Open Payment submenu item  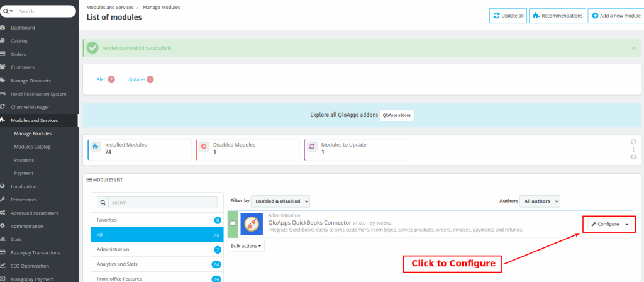[24, 173]
